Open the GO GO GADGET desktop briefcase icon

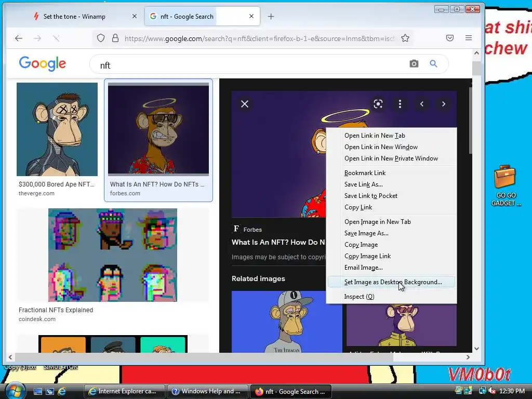(x=505, y=185)
